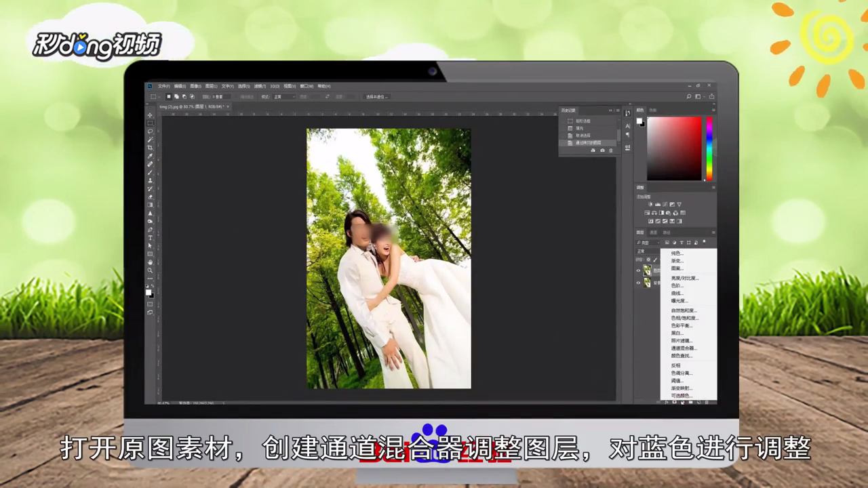
Task: Click create new document from state icon
Action: [x=593, y=150]
